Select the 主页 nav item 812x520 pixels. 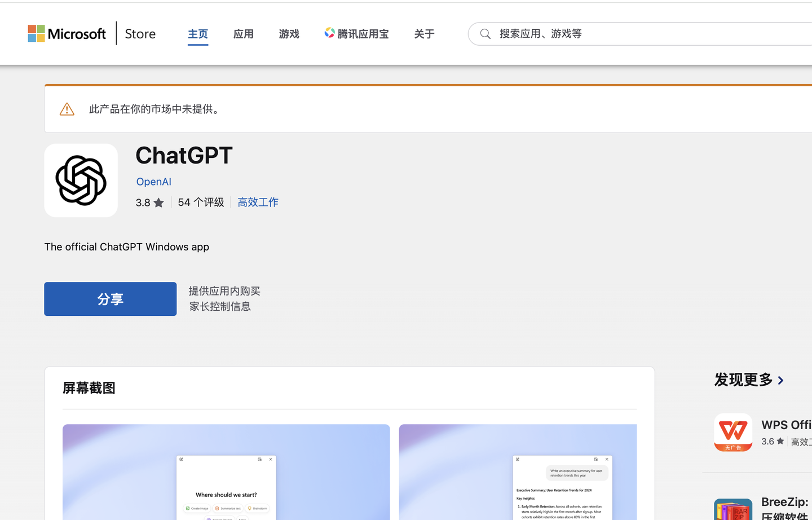[198, 34]
